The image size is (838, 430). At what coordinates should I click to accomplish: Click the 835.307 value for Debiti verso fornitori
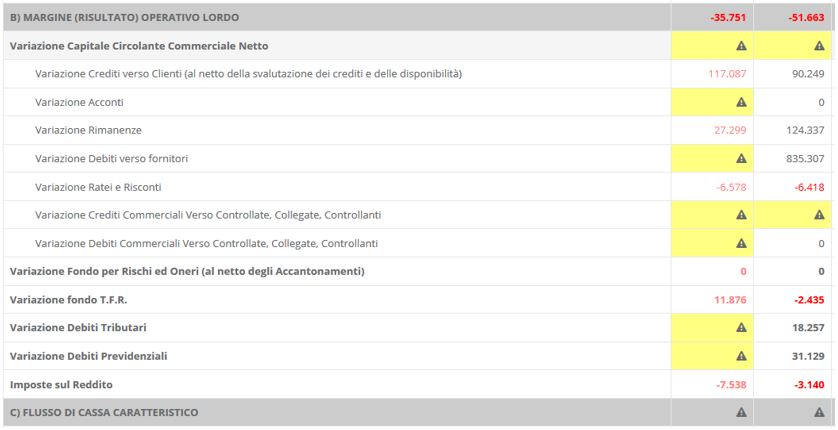(x=805, y=158)
